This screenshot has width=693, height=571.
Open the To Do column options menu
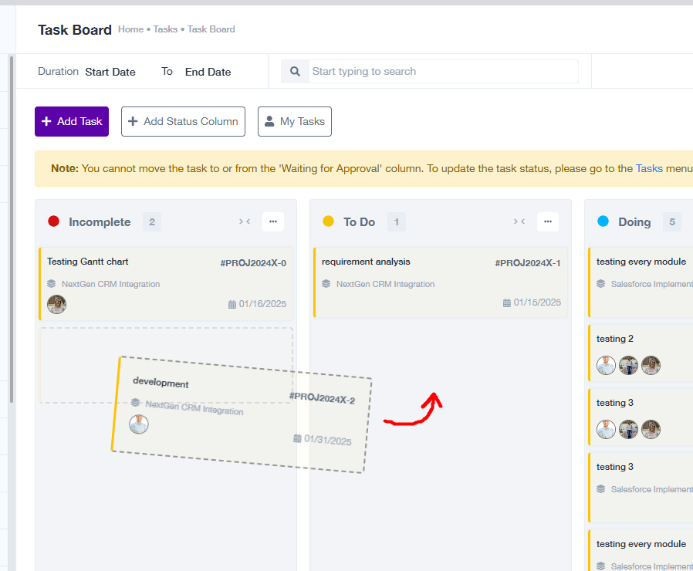(x=548, y=221)
